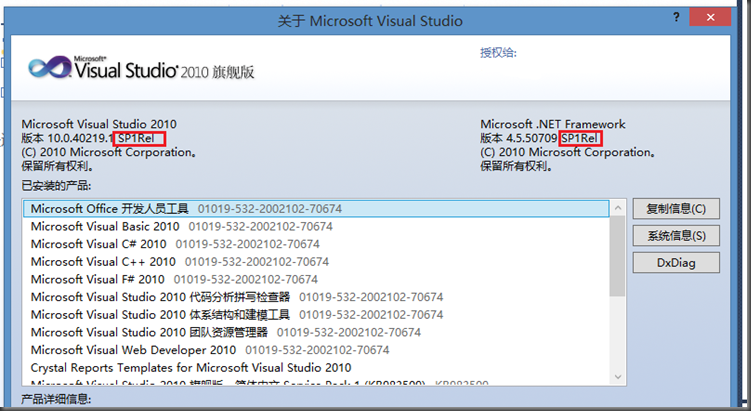Select Microsoft Visual F# 2010 row

(x=316, y=279)
